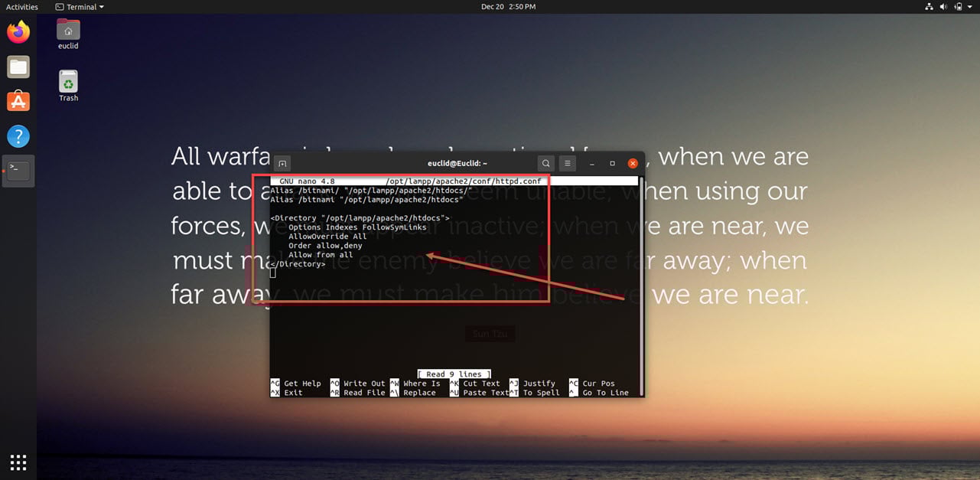Place cursor on "Order allow,deny" line
980x480 pixels.
click(325, 246)
